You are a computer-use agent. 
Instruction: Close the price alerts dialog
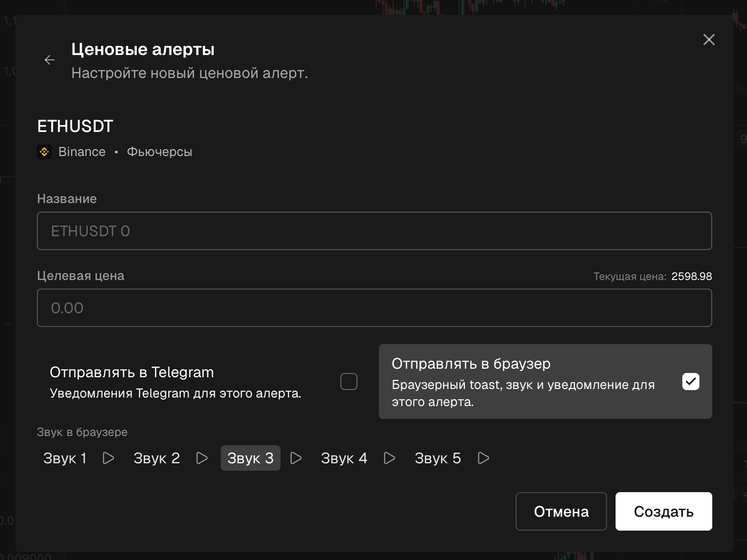[709, 40]
